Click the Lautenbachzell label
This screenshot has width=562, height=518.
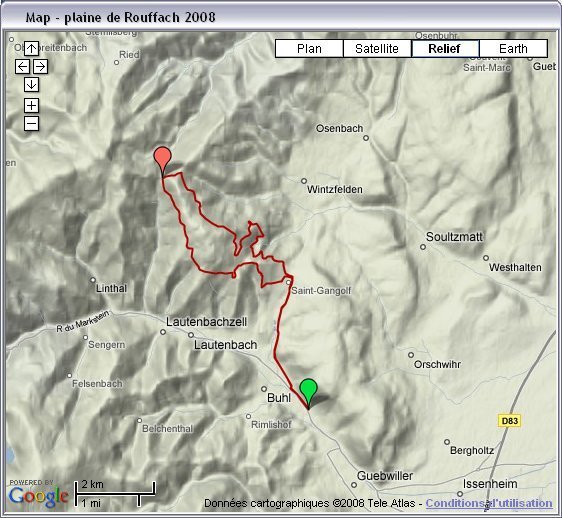(207, 322)
